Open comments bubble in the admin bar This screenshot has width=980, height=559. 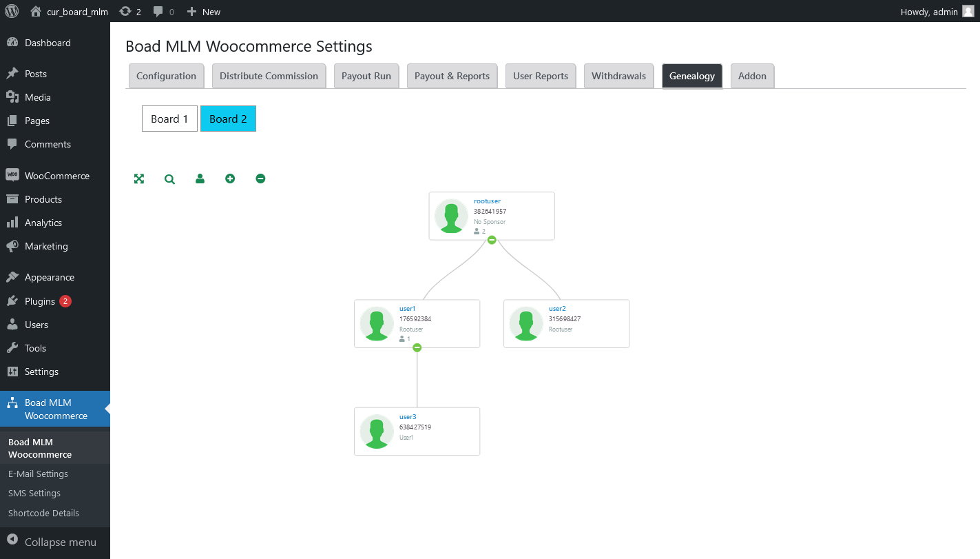163,12
